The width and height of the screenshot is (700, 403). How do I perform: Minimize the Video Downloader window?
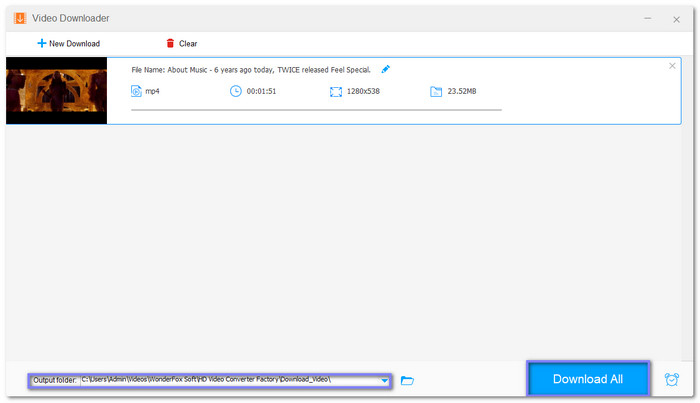[647, 18]
